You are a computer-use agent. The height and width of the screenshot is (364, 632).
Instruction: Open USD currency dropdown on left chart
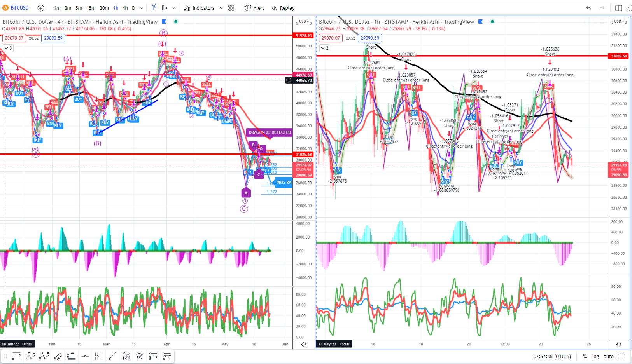[304, 21]
